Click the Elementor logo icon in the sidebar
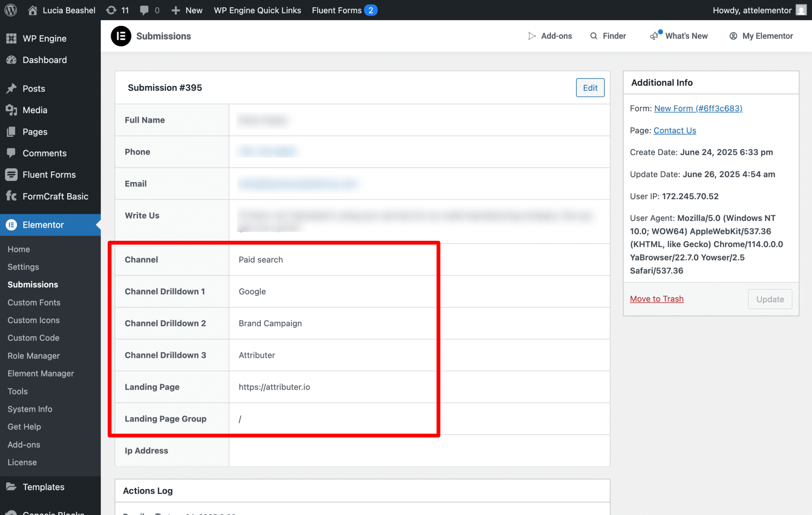This screenshot has height=515, width=812. pyautogui.click(x=11, y=225)
